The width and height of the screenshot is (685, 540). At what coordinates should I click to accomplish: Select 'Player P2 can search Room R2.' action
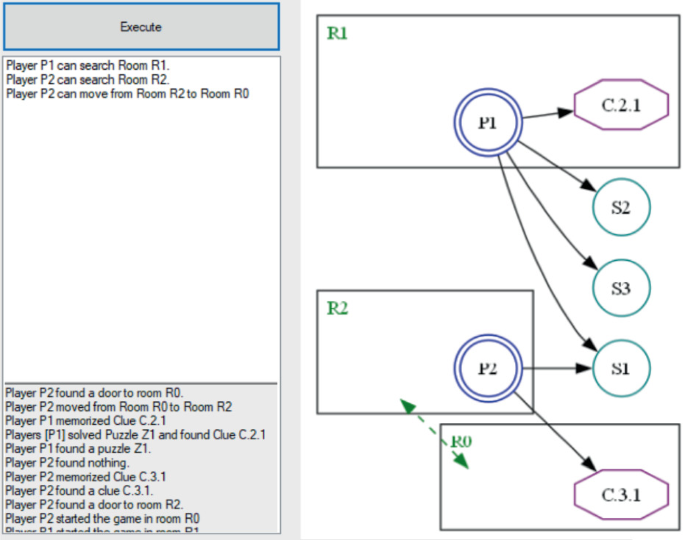point(88,80)
